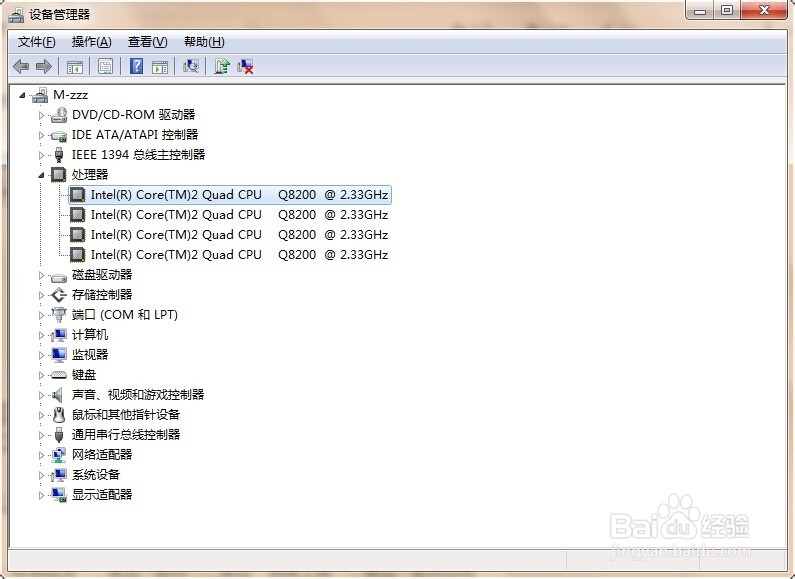
Task: Expand the 显示适配器 node
Action: [42, 495]
